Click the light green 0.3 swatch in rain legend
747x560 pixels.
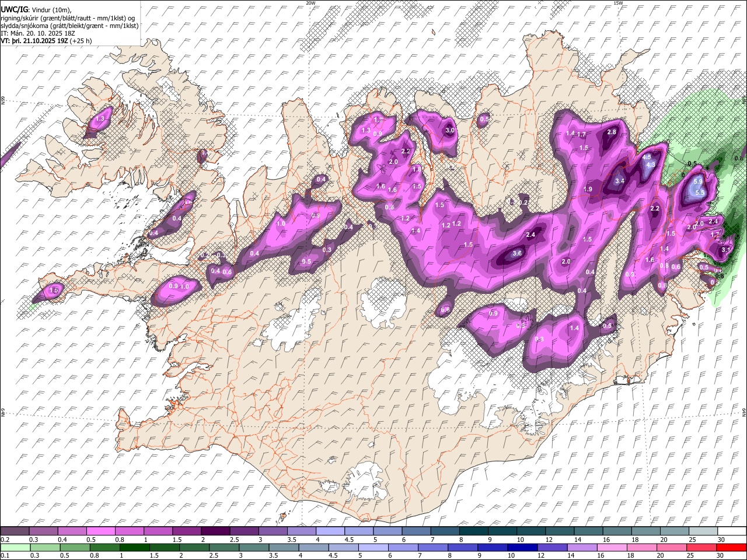point(45,547)
